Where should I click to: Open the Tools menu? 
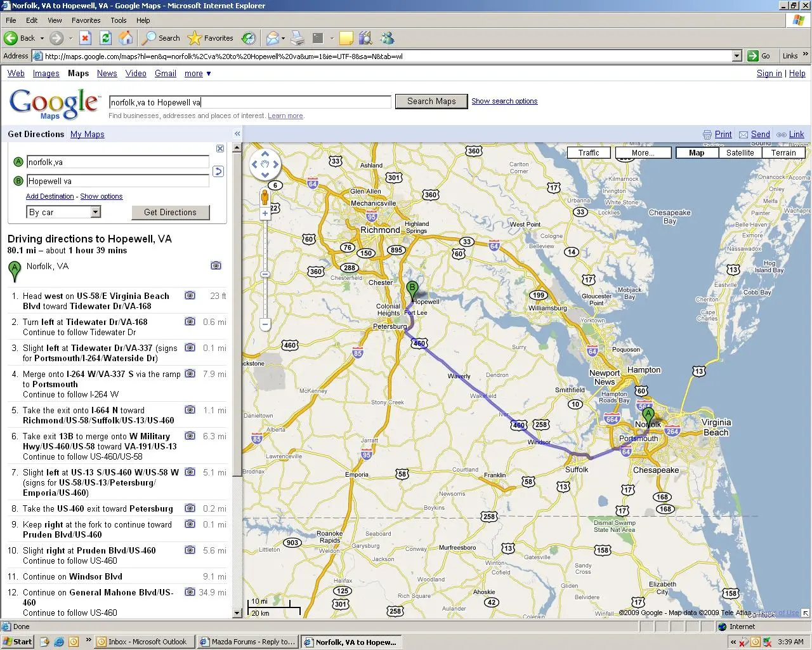(119, 20)
